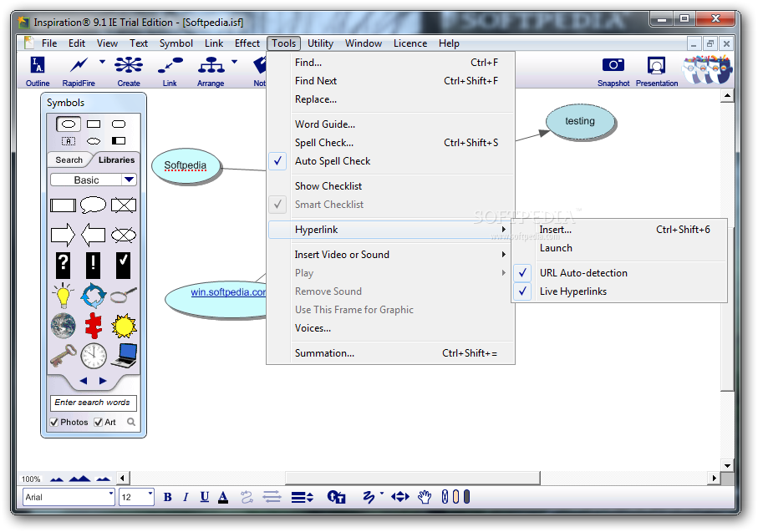Open the File menu
This screenshot has width=758, height=532.
click(x=49, y=43)
